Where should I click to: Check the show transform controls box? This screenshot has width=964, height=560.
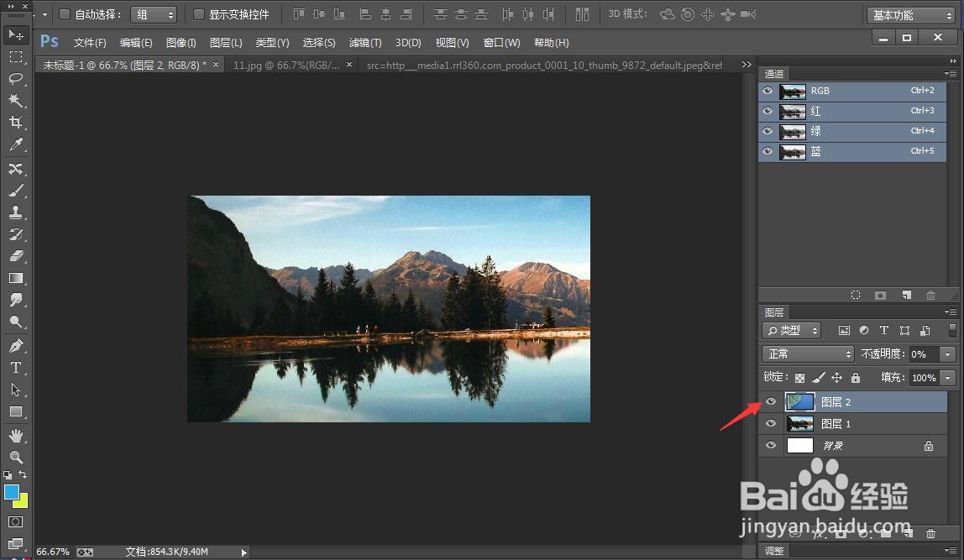pyautogui.click(x=198, y=14)
